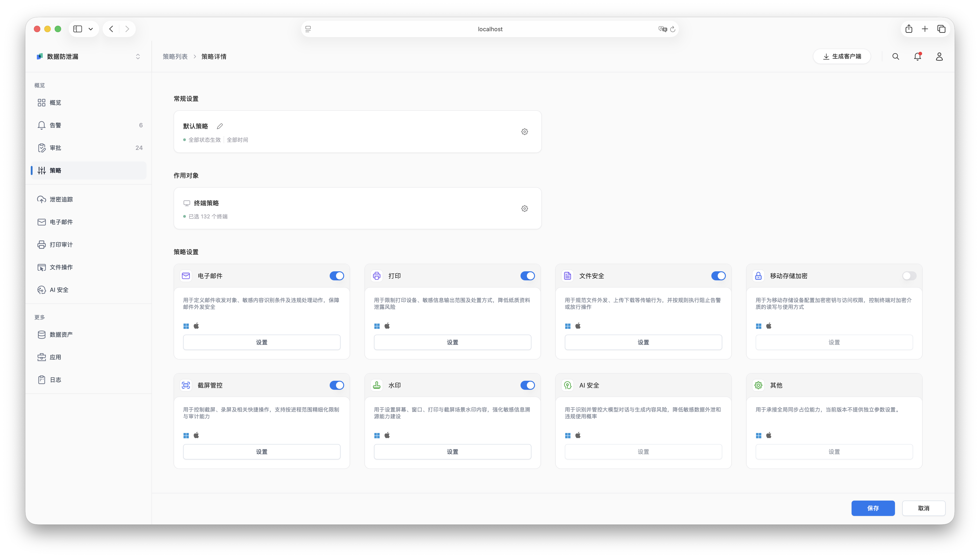Open the gear settings for 默认策略 card
Screen dimensions: 980x558
524,132
